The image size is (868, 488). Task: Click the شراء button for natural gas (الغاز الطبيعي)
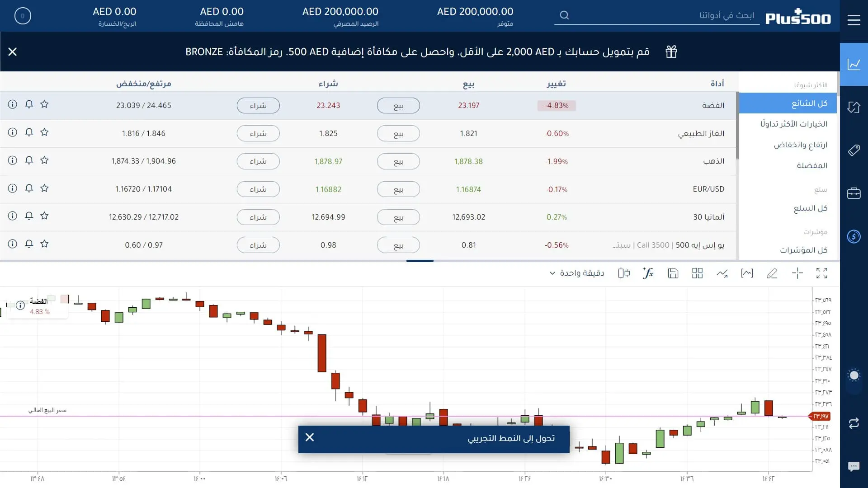pos(258,134)
